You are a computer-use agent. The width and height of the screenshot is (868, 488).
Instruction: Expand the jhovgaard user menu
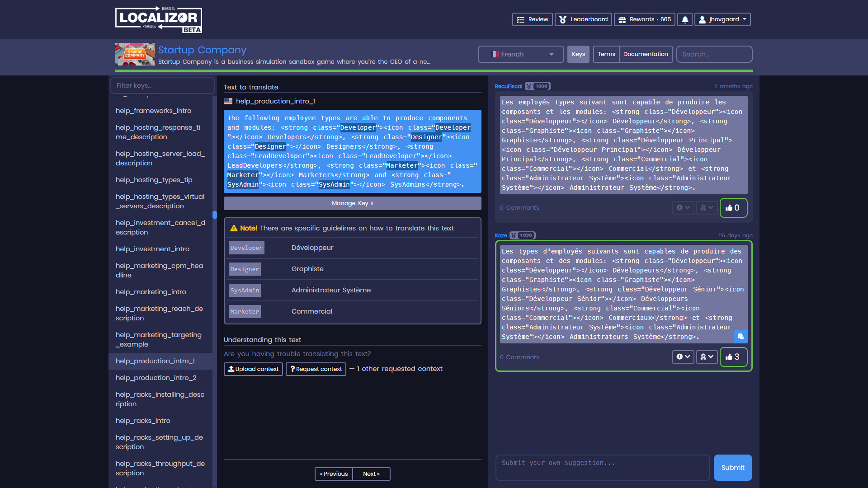pyautogui.click(x=722, y=19)
